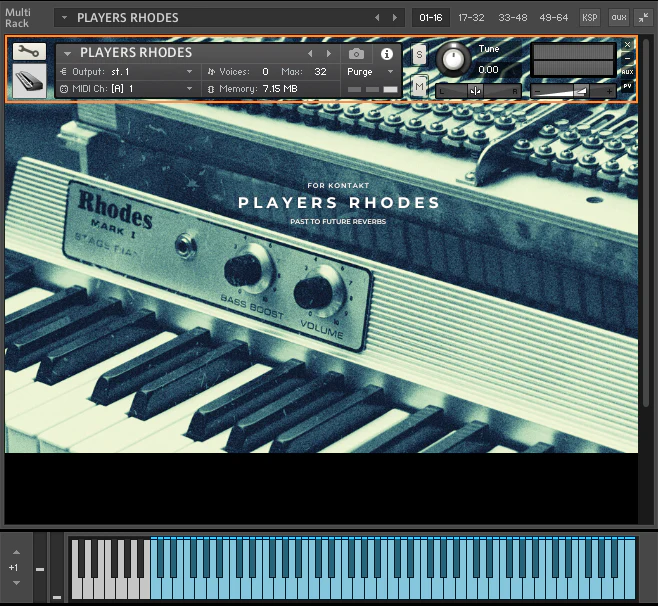The width and height of the screenshot is (658, 606).
Task: Open the Multi Rack preset dropdown arrow
Action: [x=64, y=18]
